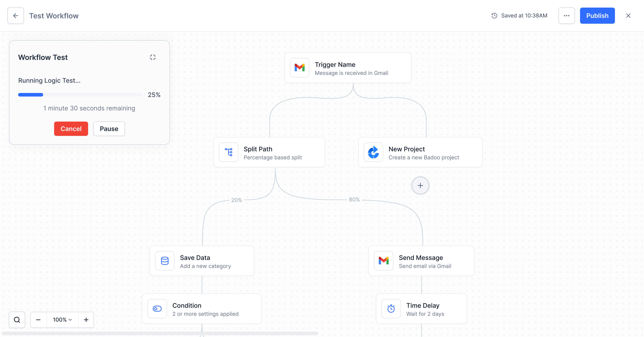Click 'Wait for 2 days' description
Viewport: 644px width, 337px height.
pyautogui.click(x=425, y=314)
